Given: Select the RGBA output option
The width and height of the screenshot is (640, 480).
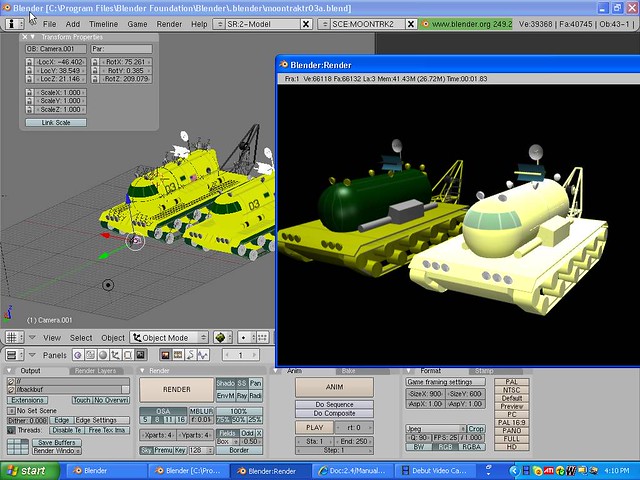Looking at the screenshot, I should pos(471,447).
